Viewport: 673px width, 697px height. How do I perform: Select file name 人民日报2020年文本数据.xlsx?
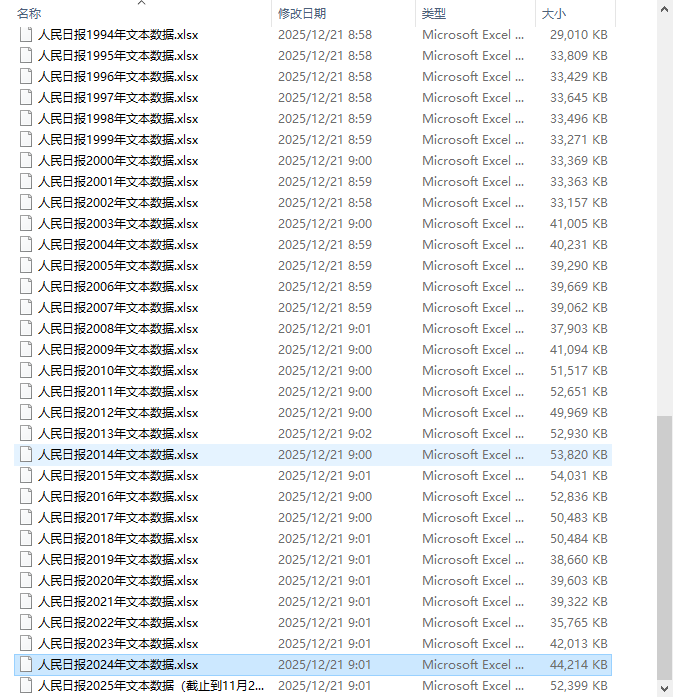click(x=118, y=581)
